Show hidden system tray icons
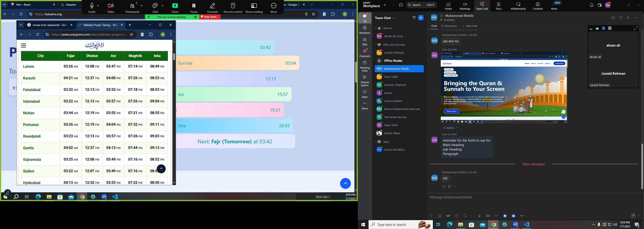 [593, 225]
